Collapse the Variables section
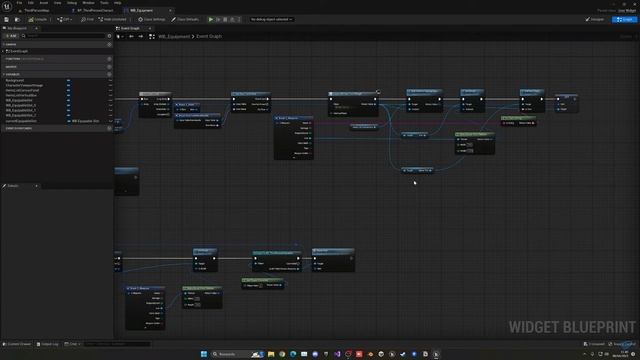640x360 pixels. [4, 74]
